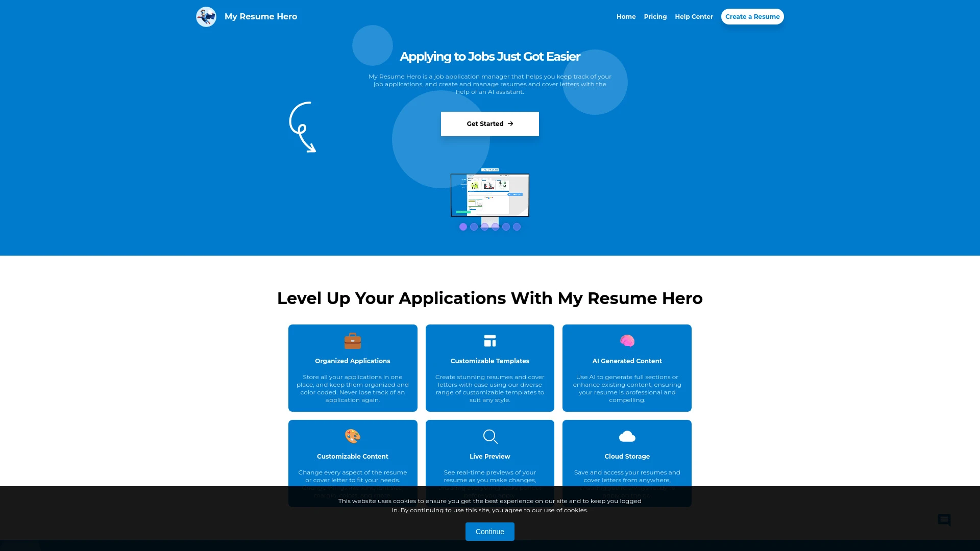Screen dimensions: 980x551
Task: Click the Cloud Storage cloud icon
Action: tap(627, 436)
